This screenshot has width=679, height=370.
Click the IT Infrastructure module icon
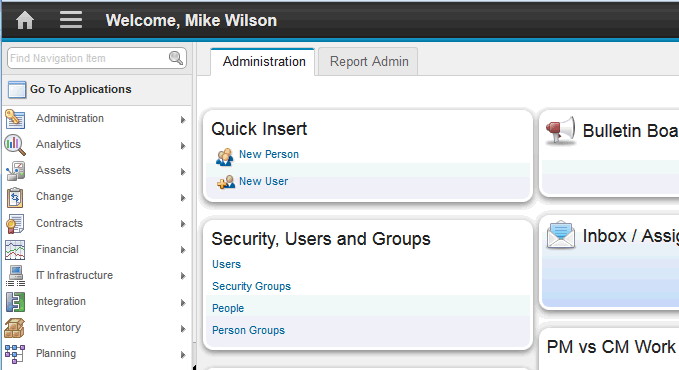[x=16, y=276]
